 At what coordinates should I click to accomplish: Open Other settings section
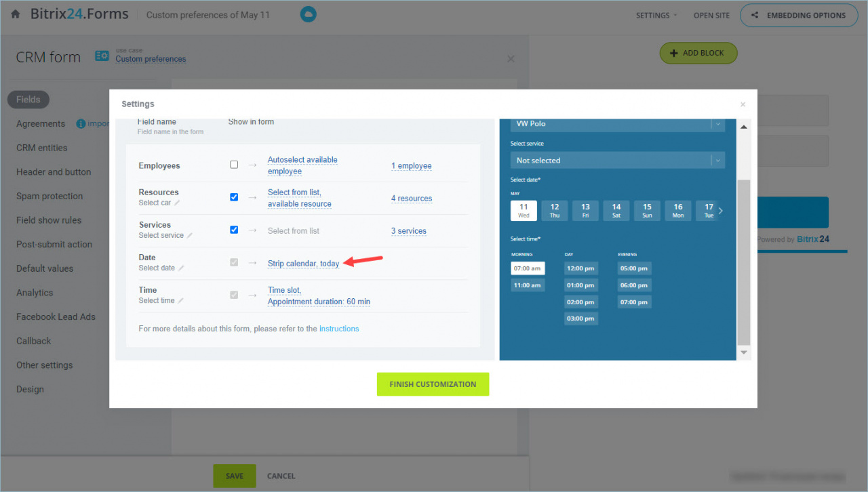pyautogui.click(x=44, y=365)
